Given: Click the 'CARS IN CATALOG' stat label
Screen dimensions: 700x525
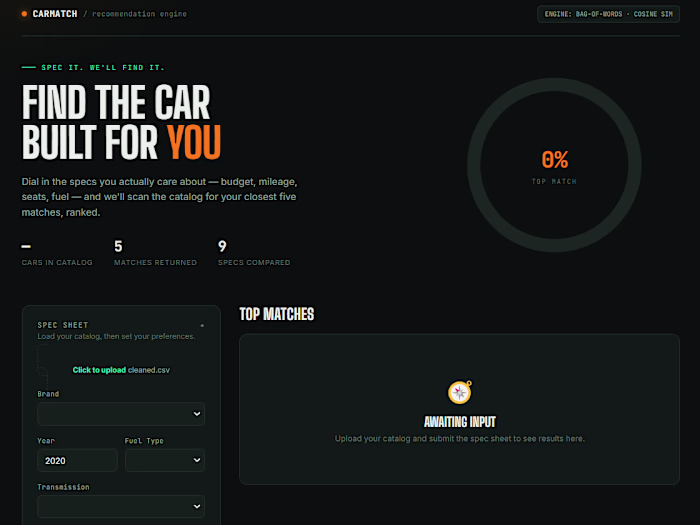Looking at the screenshot, I should 57,262.
